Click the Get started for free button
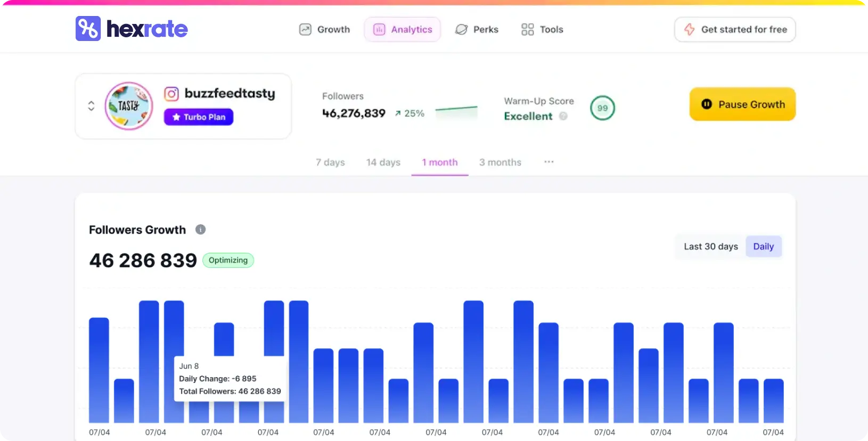The width and height of the screenshot is (868, 441). [x=734, y=29]
